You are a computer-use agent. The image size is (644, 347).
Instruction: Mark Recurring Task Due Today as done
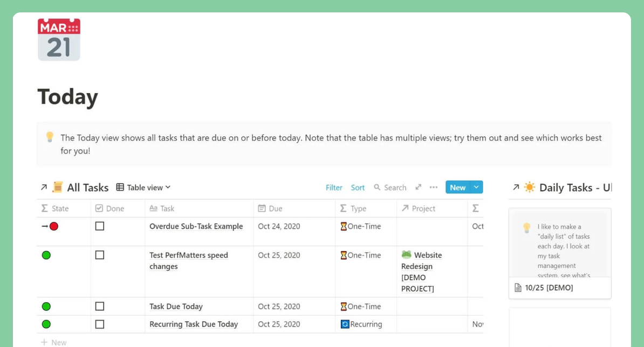pos(99,324)
